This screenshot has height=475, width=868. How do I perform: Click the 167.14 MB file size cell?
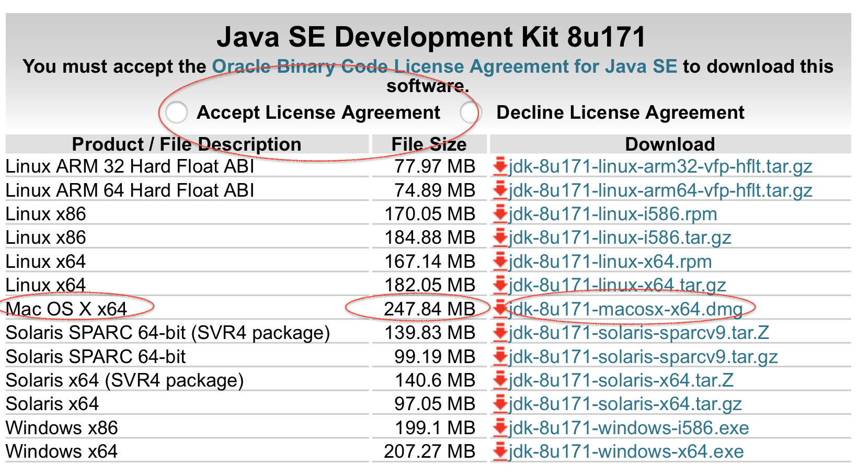(x=430, y=262)
